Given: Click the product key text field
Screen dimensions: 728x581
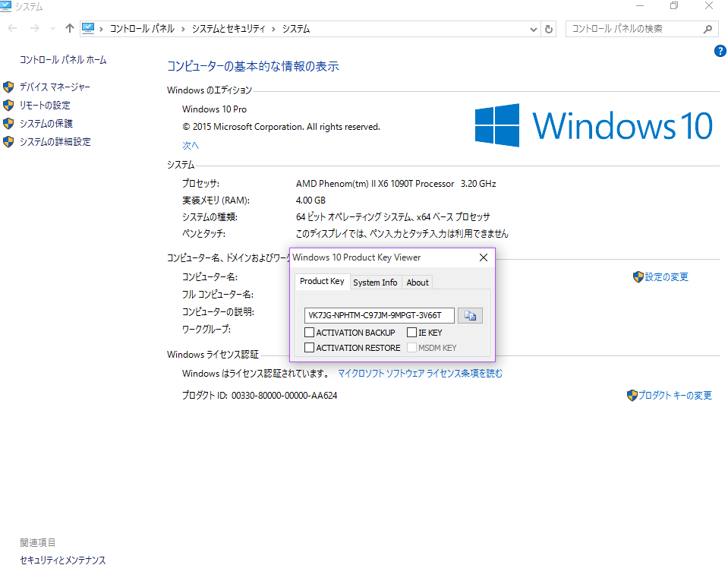Looking at the screenshot, I should [380, 315].
